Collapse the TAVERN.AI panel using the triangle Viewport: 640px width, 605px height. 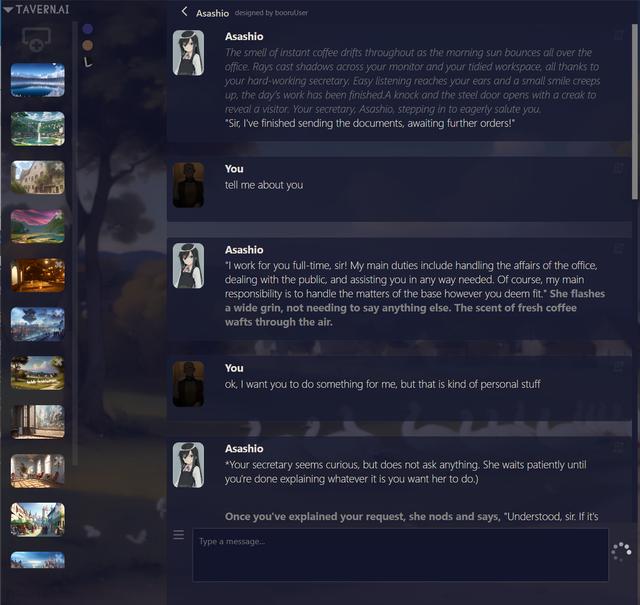click(x=8, y=10)
